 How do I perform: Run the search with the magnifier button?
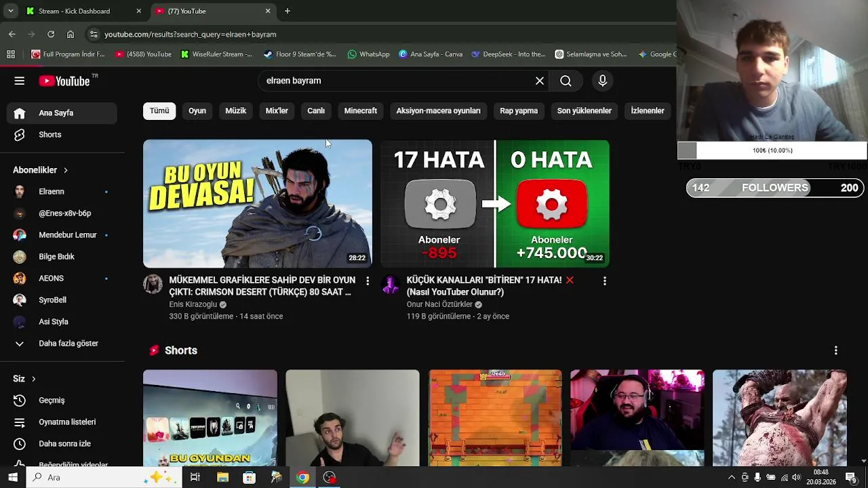[566, 81]
